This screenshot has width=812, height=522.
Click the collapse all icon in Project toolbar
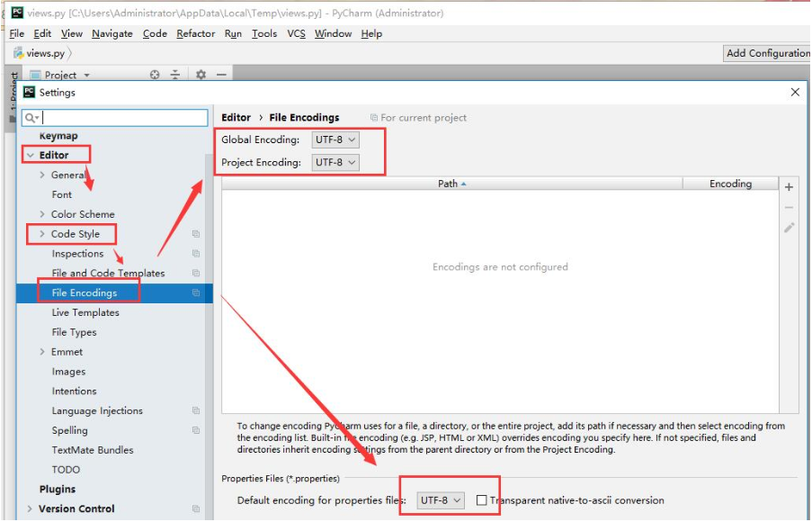[175, 75]
